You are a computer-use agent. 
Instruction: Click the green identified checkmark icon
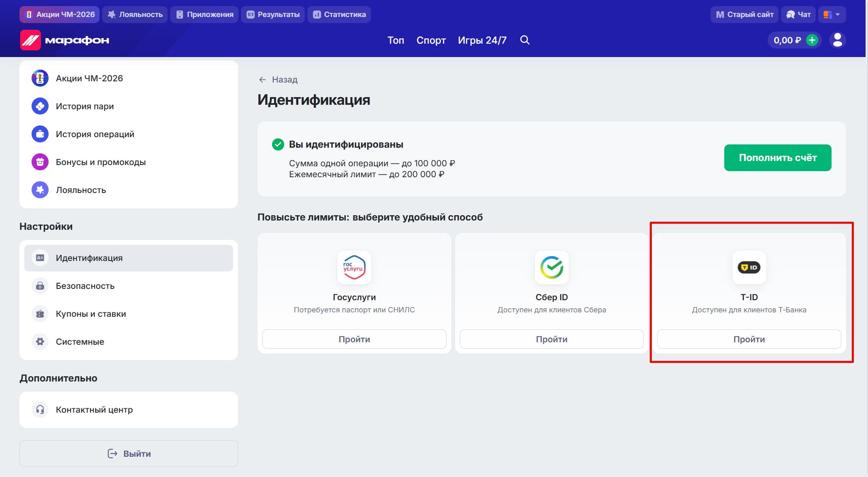(278, 144)
